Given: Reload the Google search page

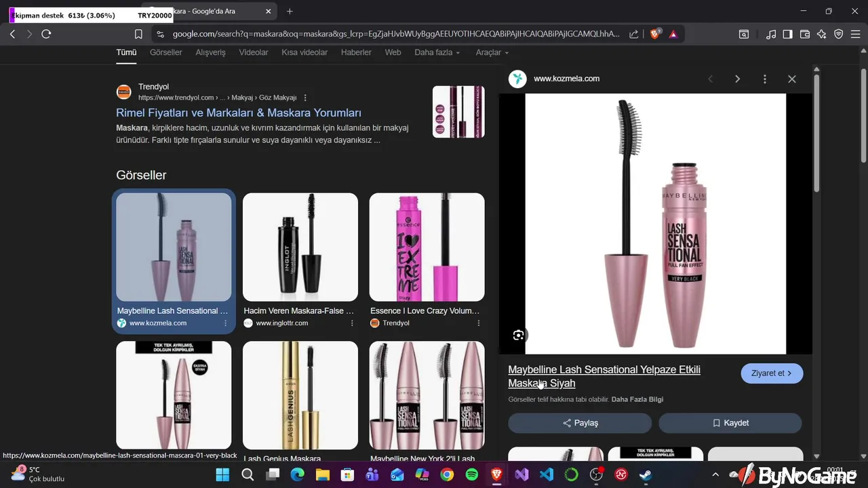Looking at the screenshot, I should coord(46,34).
